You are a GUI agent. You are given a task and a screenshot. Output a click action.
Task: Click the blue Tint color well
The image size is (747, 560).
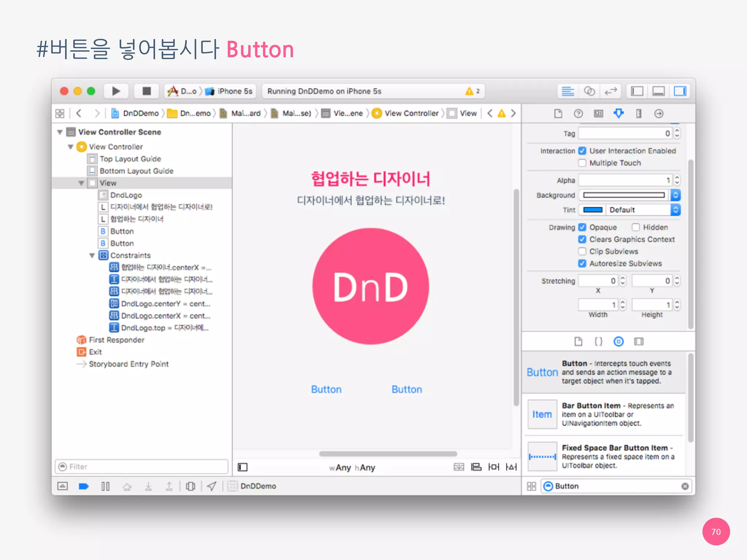593,210
